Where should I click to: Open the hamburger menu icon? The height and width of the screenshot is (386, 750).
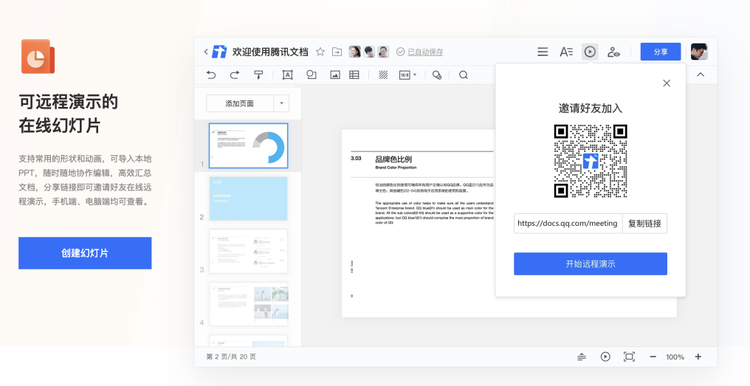coord(542,52)
